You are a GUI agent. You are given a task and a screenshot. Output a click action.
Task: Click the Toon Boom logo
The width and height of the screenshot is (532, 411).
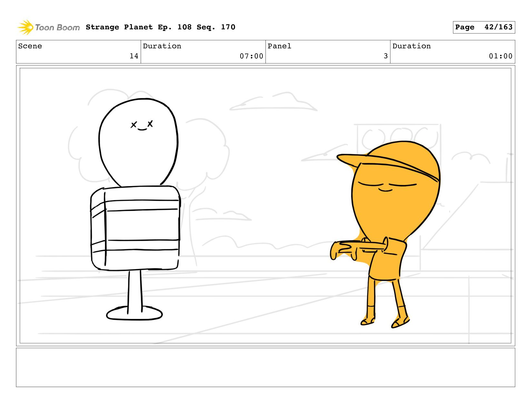pyautogui.click(x=48, y=27)
